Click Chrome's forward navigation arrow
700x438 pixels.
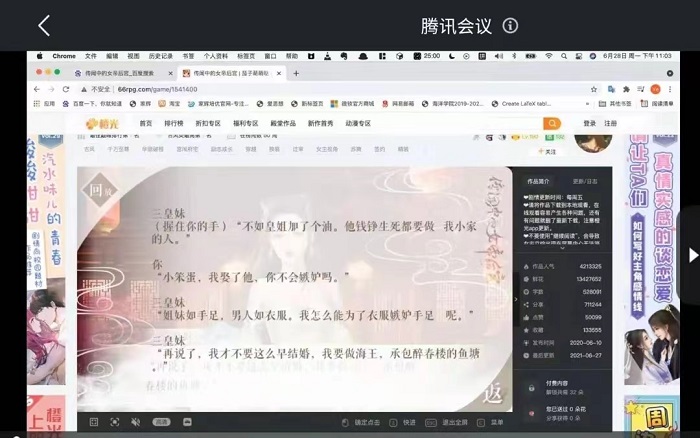coord(51,89)
